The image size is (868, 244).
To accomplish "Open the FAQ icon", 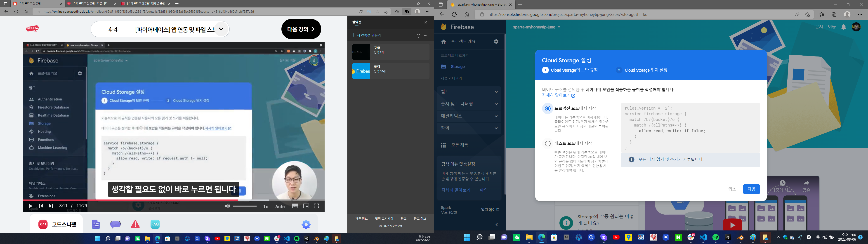I will click(x=155, y=224).
